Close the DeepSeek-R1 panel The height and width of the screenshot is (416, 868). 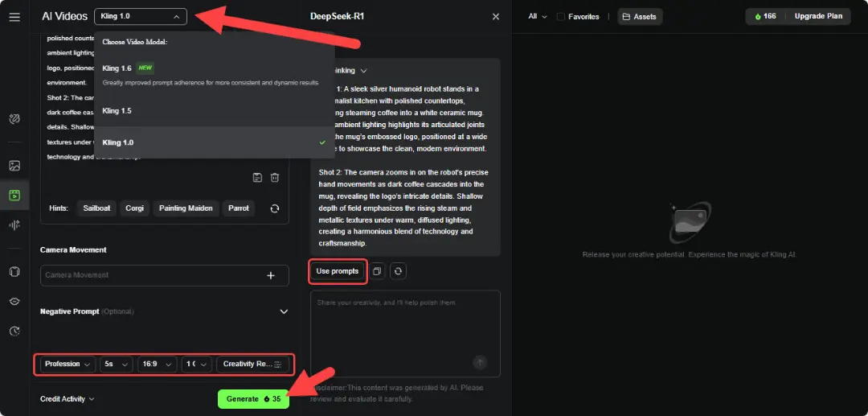[x=495, y=17]
